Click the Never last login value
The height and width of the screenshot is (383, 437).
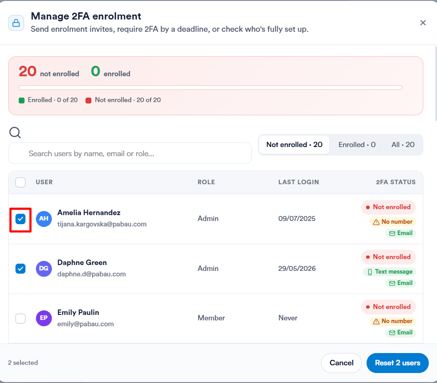288,318
